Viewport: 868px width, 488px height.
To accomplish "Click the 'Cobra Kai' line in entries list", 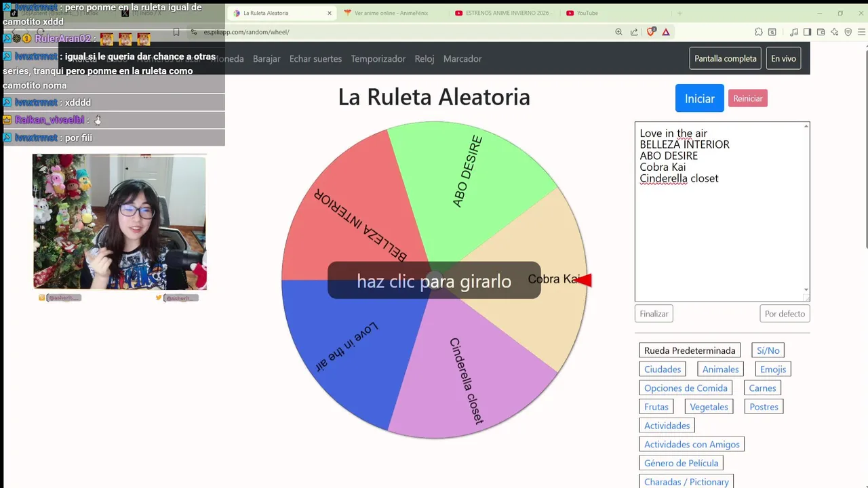I will 663,167.
